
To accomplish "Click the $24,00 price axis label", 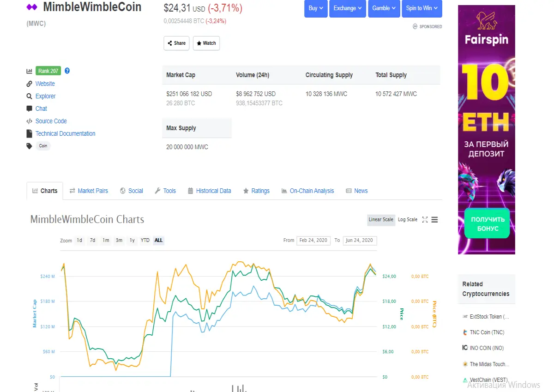I will (390, 277).
